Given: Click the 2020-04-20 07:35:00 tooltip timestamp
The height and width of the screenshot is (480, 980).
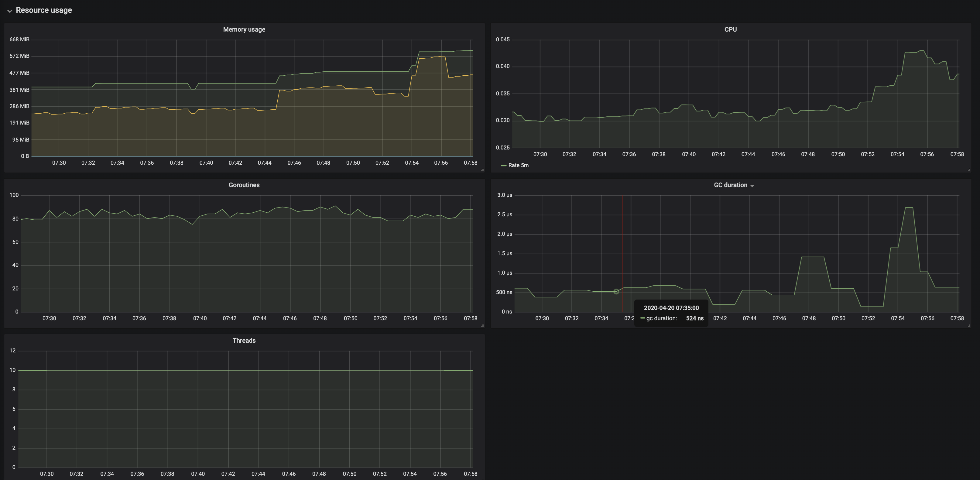Looking at the screenshot, I should click(671, 308).
